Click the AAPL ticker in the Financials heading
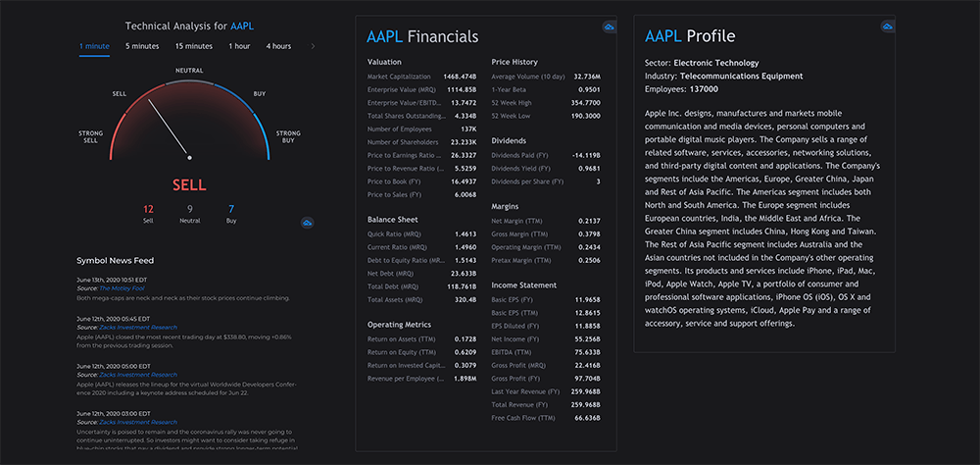Viewport: 980px width, 465px height. coord(384,37)
